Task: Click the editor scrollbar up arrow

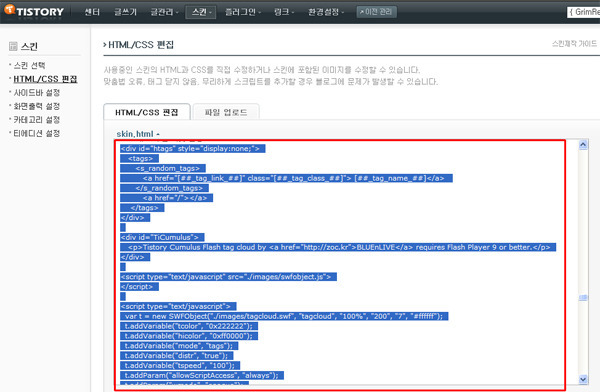Action: pyautogui.click(x=583, y=145)
